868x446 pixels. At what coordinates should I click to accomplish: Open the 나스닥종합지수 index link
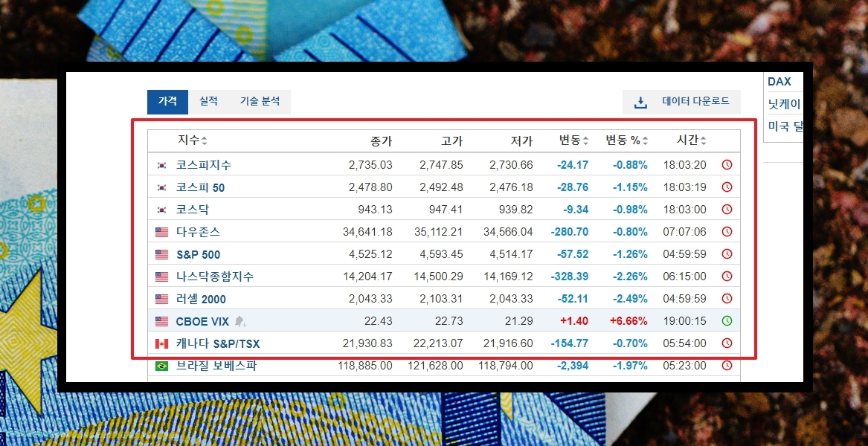click(215, 277)
